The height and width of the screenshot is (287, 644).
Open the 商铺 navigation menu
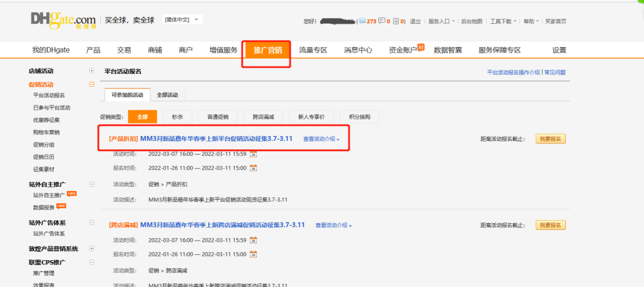click(x=155, y=50)
